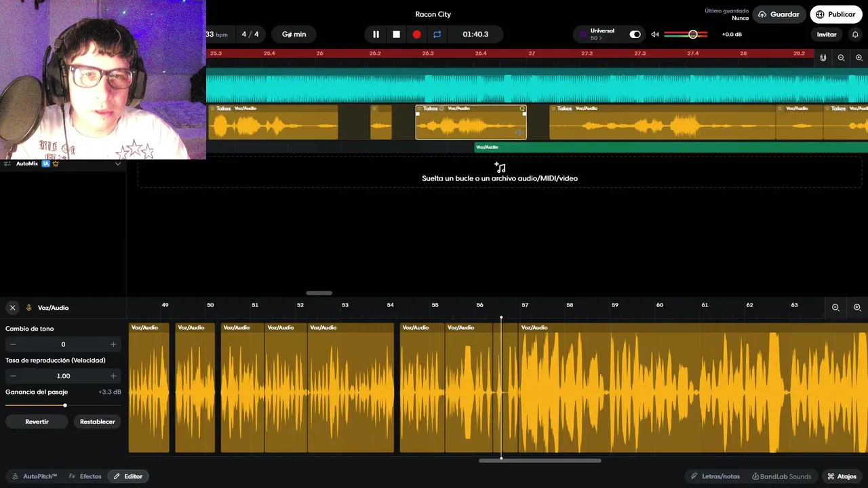Zoom in the editor waveform view
The width and height of the screenshot is (868, 488).
pyautogui.click(x=857, y=308)
